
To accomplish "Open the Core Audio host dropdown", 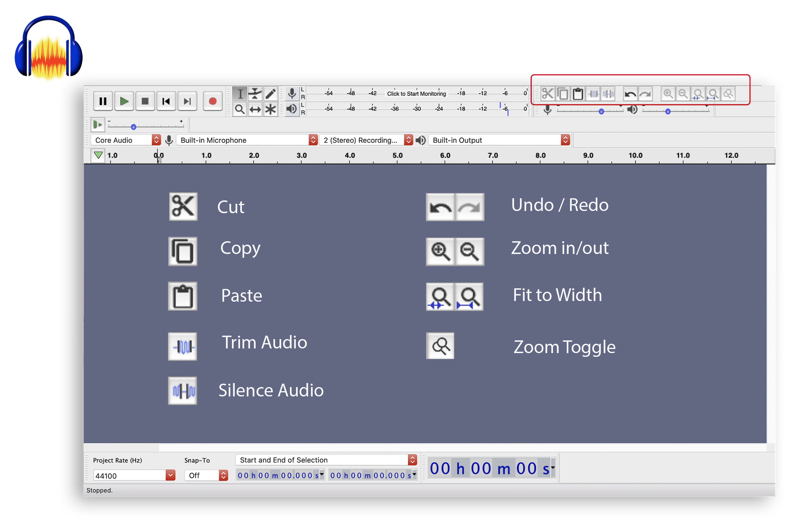I will tap(125, 140).
